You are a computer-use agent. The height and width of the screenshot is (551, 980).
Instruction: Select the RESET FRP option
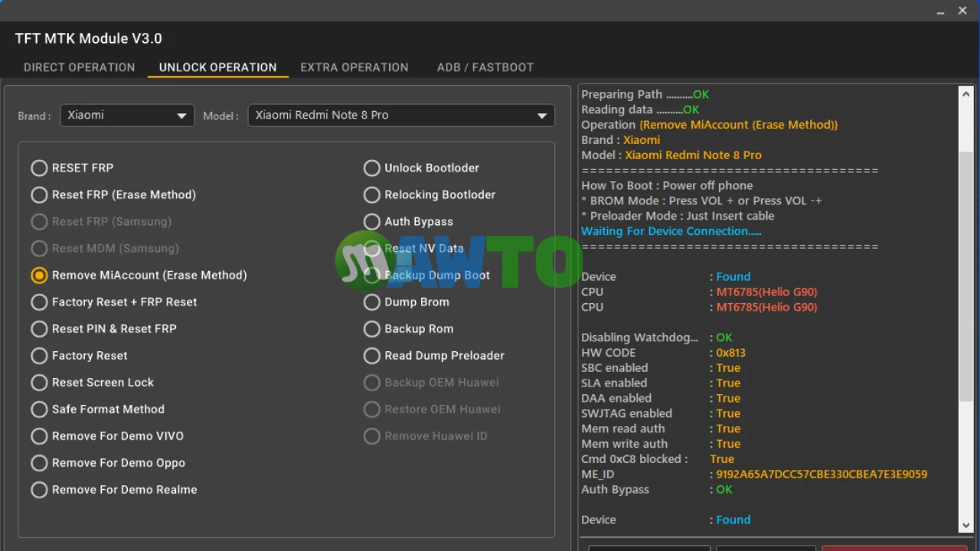(x=72, y=168)
